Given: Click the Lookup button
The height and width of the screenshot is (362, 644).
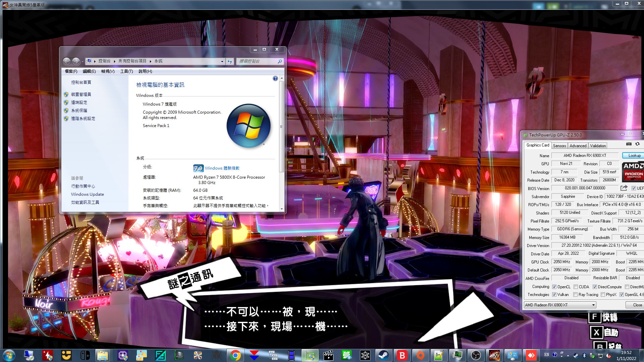Looking at the screenshot, I should point(634,156).
